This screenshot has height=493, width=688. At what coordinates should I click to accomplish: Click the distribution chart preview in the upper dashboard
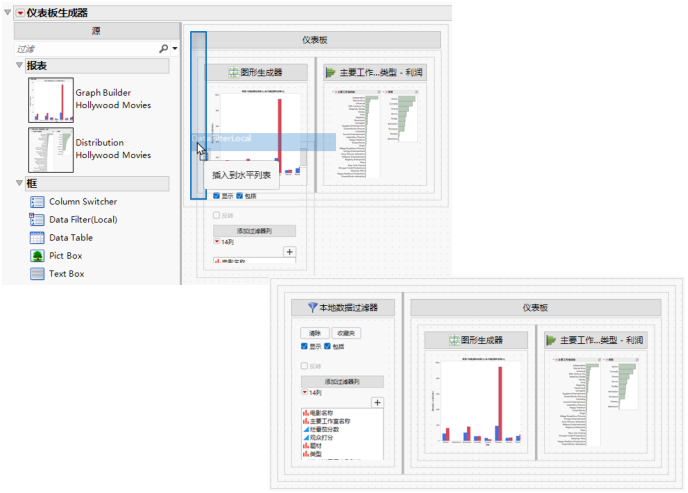375,135
